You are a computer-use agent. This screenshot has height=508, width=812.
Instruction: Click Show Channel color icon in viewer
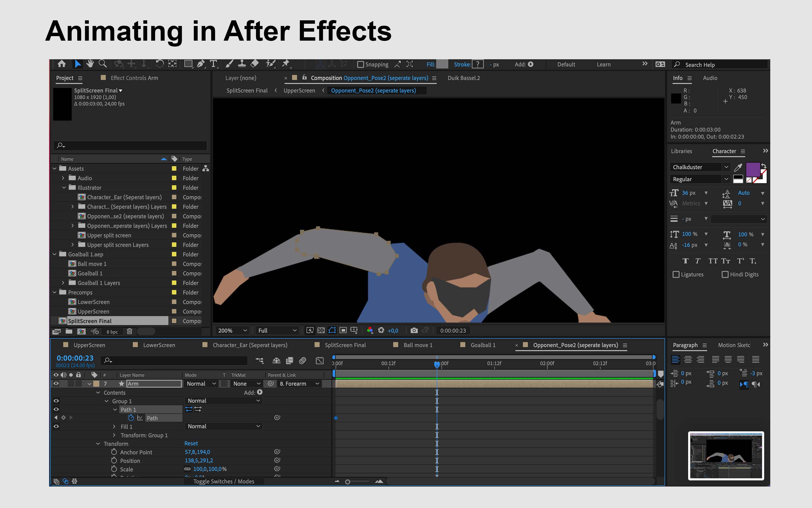(370, 330)
